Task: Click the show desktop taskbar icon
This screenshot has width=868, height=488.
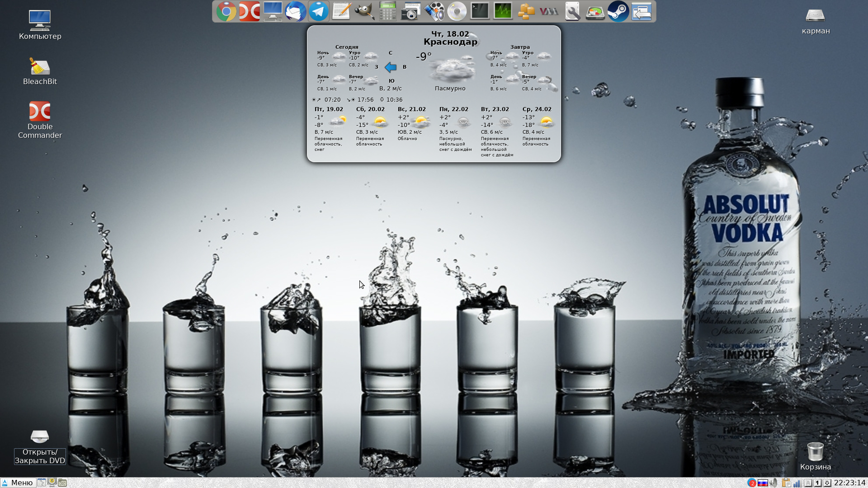Action: coord(42,483)
